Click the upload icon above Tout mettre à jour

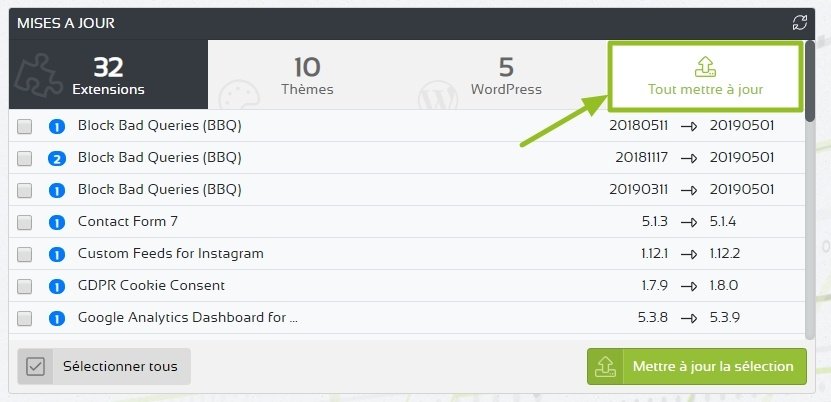[x=705, y=67]
